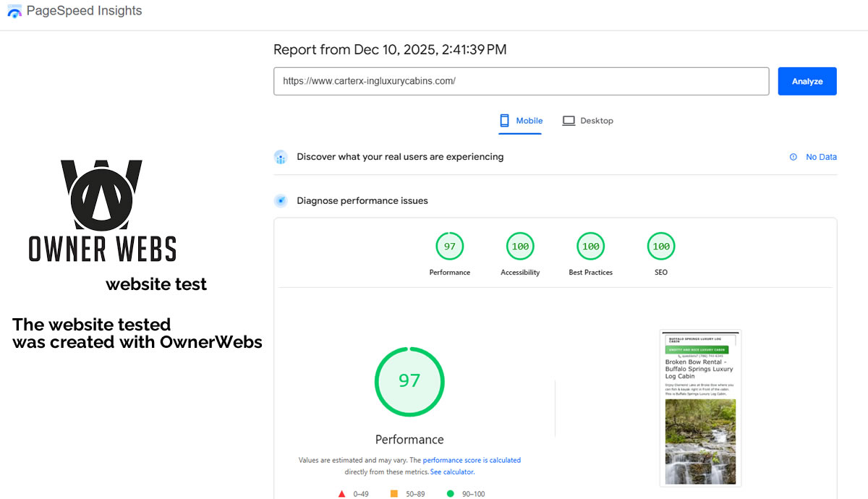Click the desktop monitor icon

click(x=569, y=121)
